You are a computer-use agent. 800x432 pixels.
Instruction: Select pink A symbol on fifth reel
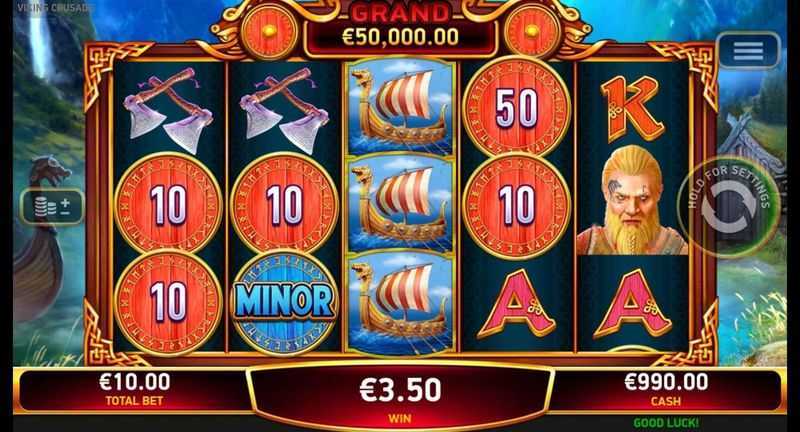632,304
